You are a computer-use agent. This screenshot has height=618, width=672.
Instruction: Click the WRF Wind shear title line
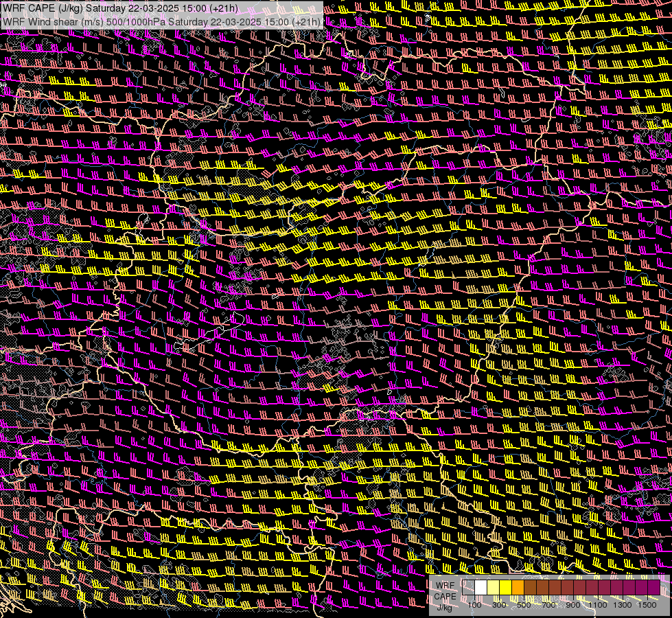[161, 22]
